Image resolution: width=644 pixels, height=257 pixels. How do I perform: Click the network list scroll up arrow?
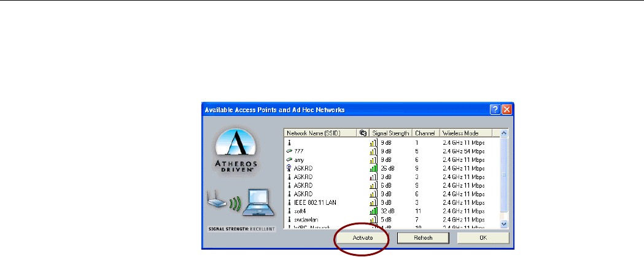[x=505, y=133]
